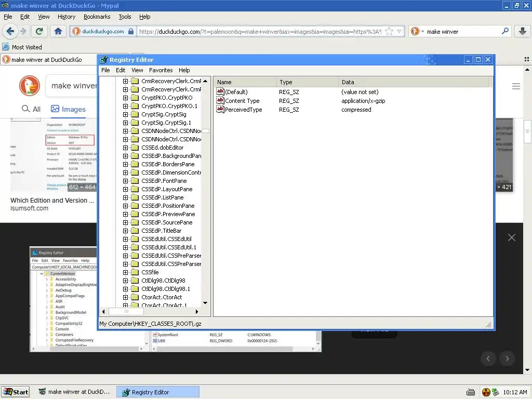
Task: Open the URL history dropdown arrow
Action: click(400, 32)
